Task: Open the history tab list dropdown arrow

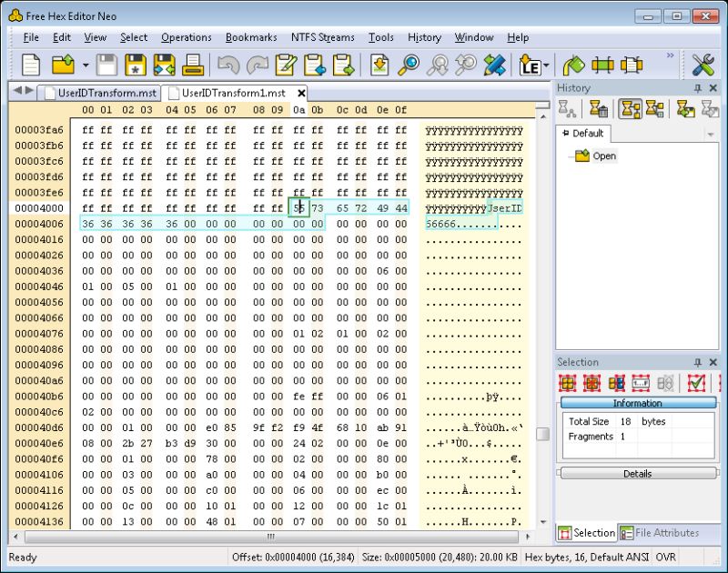Action: tap(710, 135)
